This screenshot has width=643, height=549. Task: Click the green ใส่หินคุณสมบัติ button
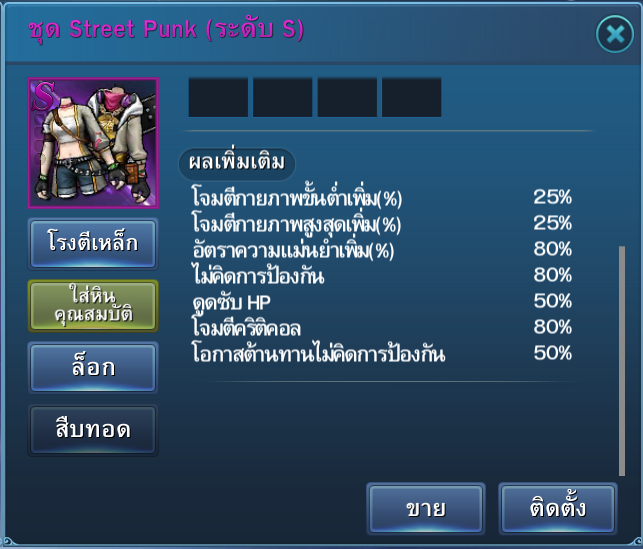93,306
